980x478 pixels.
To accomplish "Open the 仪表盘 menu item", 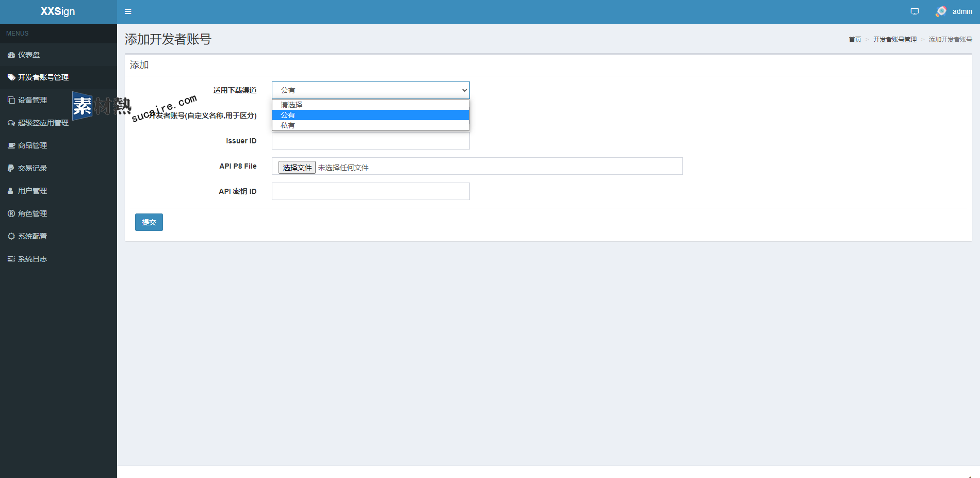I will tap(58, 55).
